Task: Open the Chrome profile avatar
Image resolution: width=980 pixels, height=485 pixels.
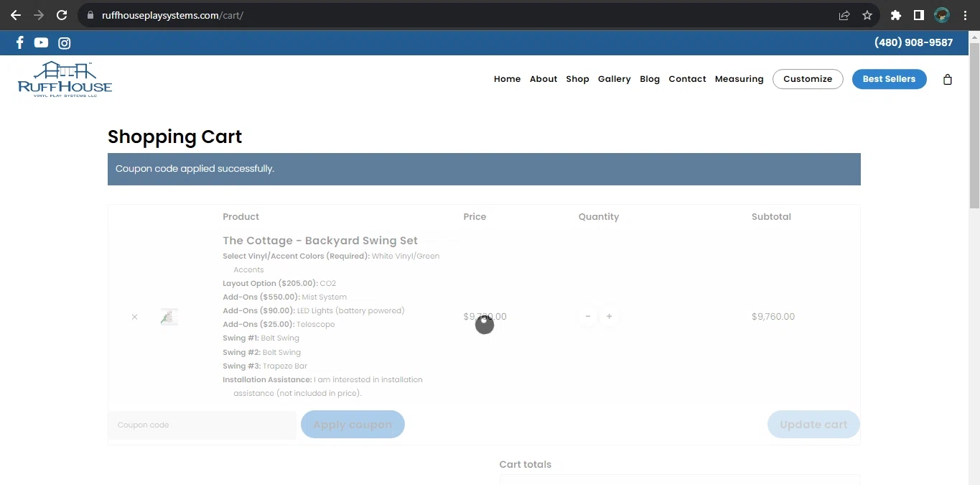Action: (942, 15)
